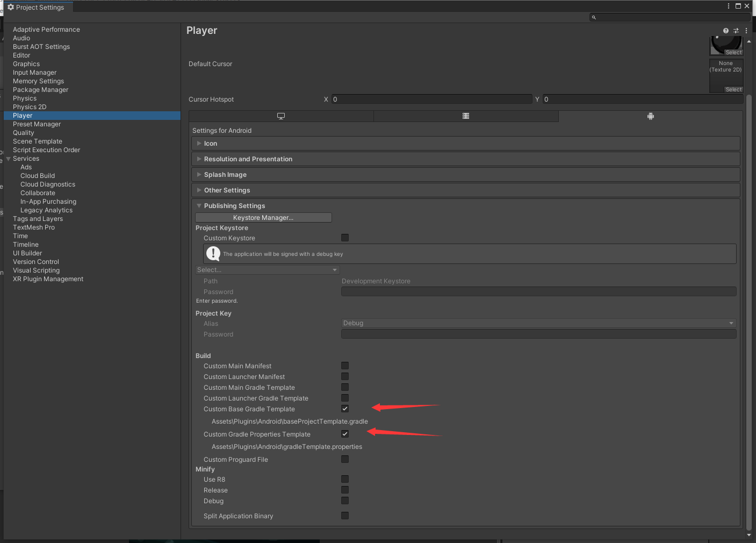The image size is (756, 543).
Task: Enable Custom Launcher Manifest
Action: [345, 376]
